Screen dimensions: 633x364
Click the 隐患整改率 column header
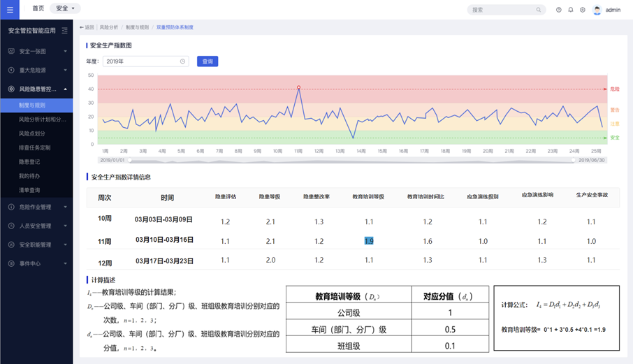pyautogui.click(x=316, y=197)
